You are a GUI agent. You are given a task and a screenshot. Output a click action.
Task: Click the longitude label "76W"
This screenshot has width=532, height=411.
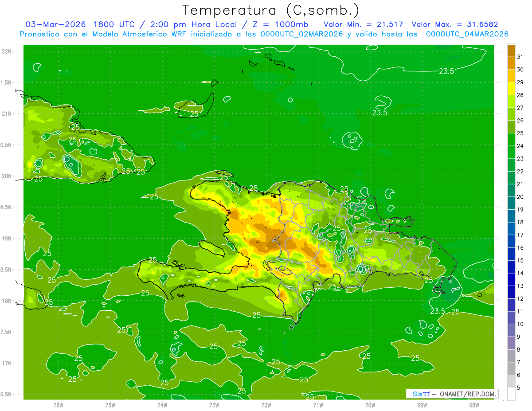[58, 405]
